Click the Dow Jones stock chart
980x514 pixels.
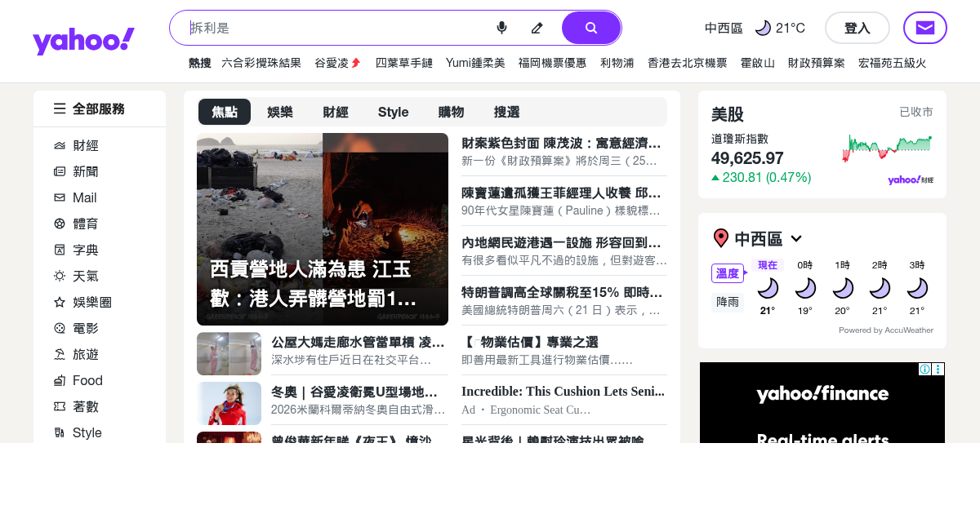pyautogui.click(x=887, y=149)
